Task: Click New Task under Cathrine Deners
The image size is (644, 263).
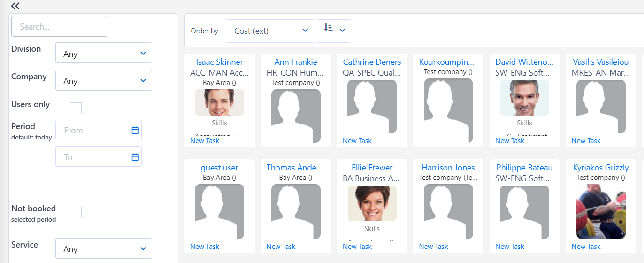Action: pyautogui.click(x=357, y=141)
